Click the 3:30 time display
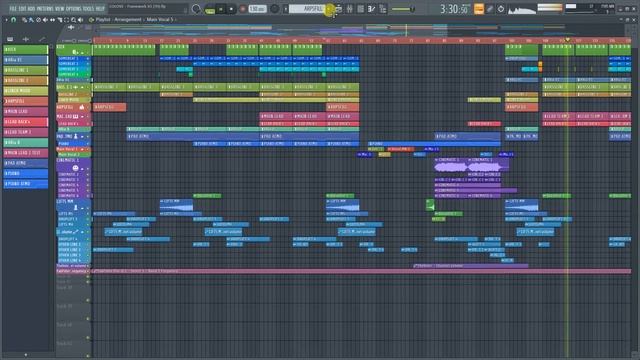Viewport: 640px width, 360px height. (453, 9)
